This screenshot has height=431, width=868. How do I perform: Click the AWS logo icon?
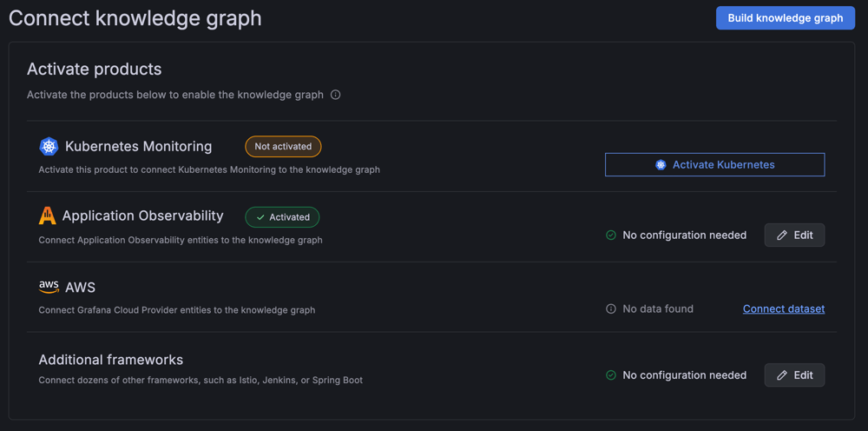tap(49, 287)
